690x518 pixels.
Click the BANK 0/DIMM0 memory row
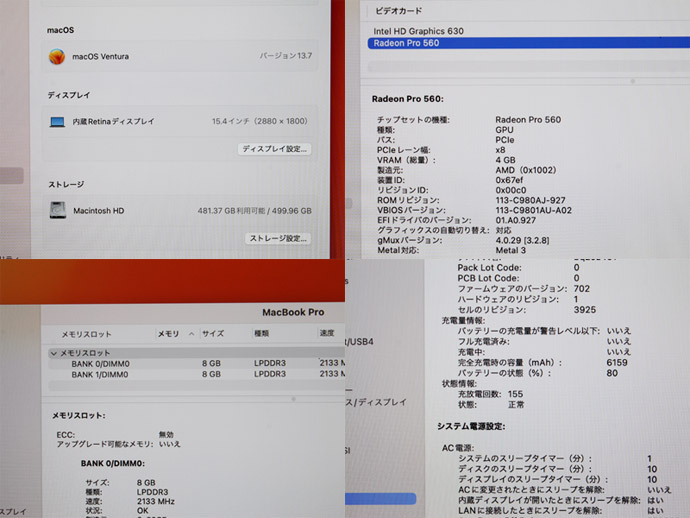pos(197,364)
